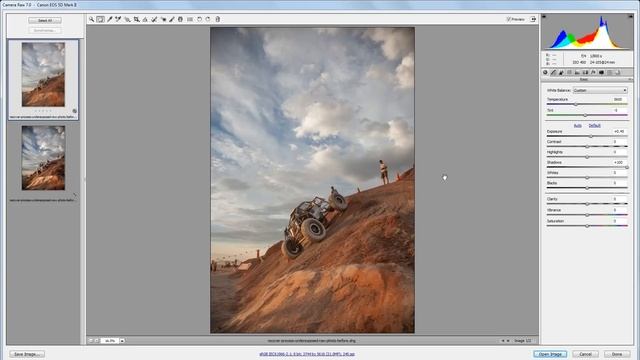Viewport: 640px width, 360px height.
Task: Click the Shadows slider handle
Action: (x=627, y=167)
